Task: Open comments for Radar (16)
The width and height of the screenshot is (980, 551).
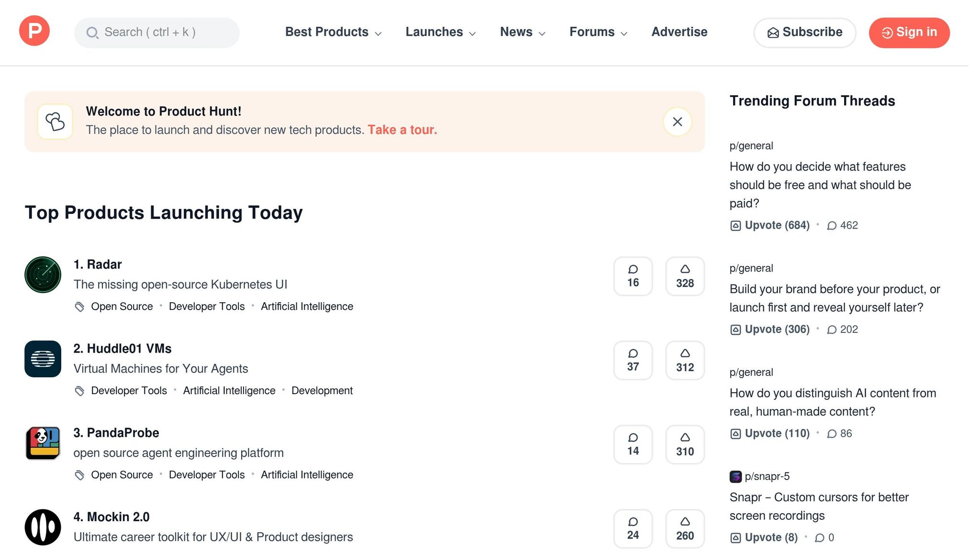Action: click(633, 276)
